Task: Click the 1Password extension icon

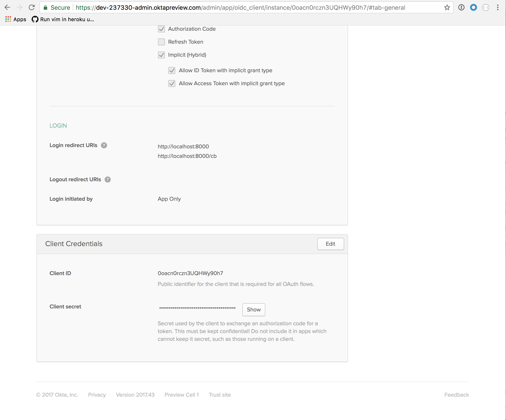Action: (x=461, y=8)
